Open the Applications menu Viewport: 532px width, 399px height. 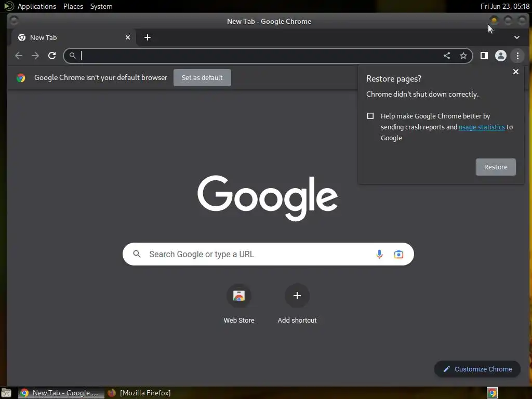coord(37,6)
